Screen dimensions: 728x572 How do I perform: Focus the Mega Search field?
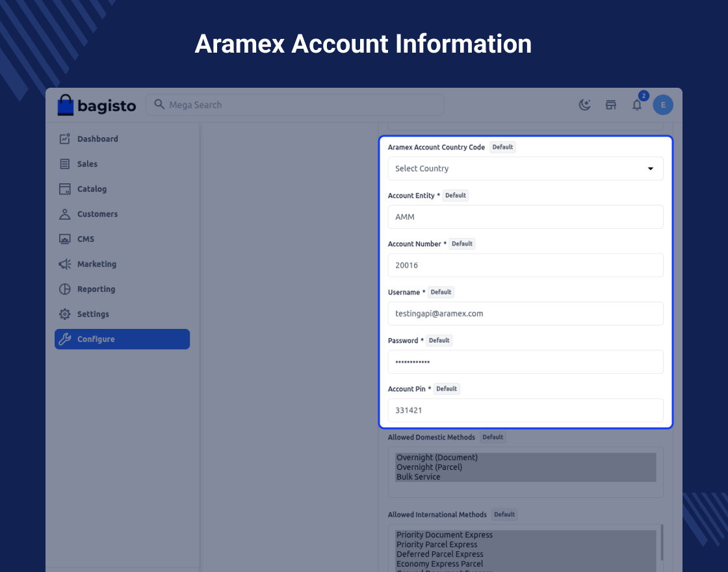click(295, 105)
